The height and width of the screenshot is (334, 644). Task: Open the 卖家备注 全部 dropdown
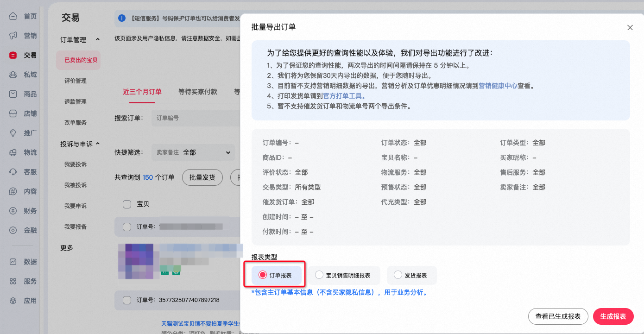[194, 152]
